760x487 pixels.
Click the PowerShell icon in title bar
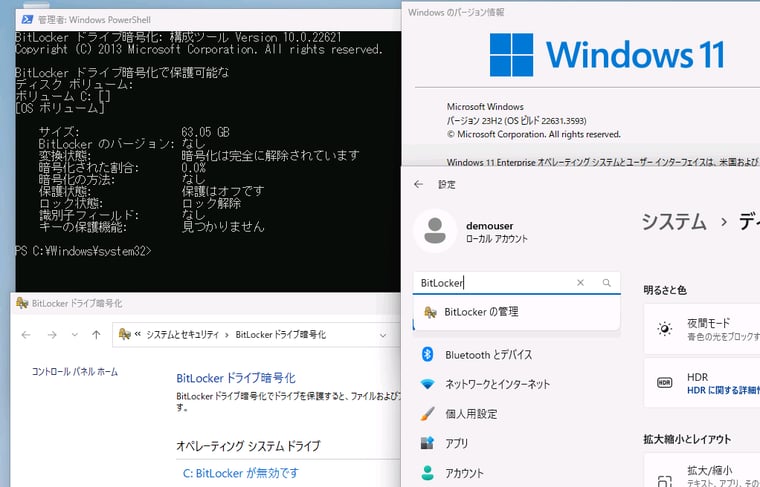(x=27, y=20)
